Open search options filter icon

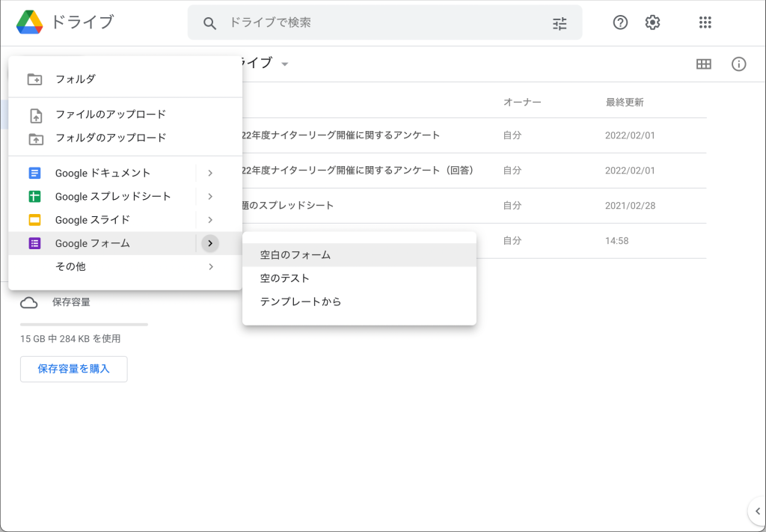pos(560,23)
